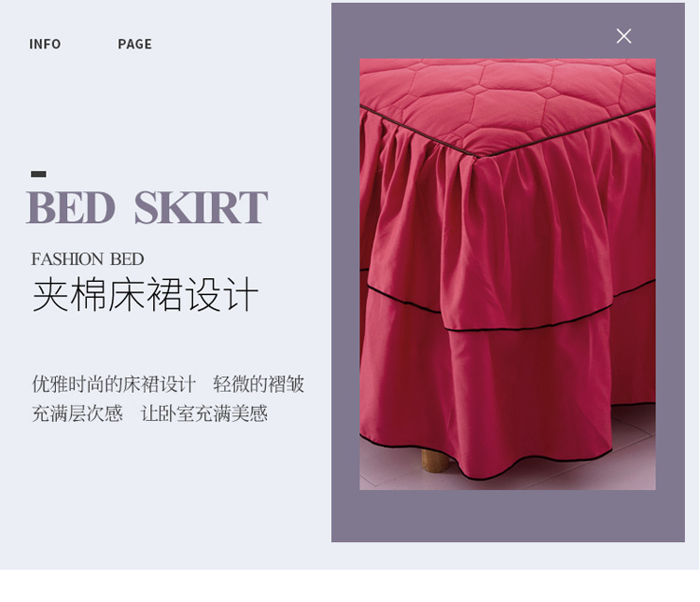Click the word BED in large heading
Viewport: 700px width, 602px height.
click(71, 207)
